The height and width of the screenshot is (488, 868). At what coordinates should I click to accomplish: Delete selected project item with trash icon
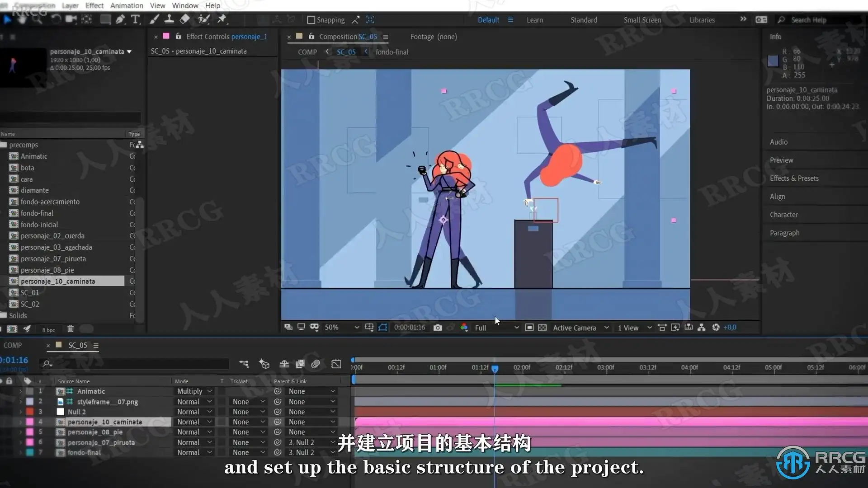click(71, 329)
